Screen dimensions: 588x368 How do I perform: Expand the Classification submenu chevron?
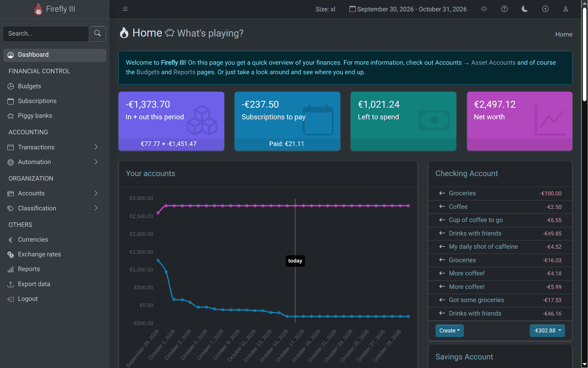click(x=96, y=208)
